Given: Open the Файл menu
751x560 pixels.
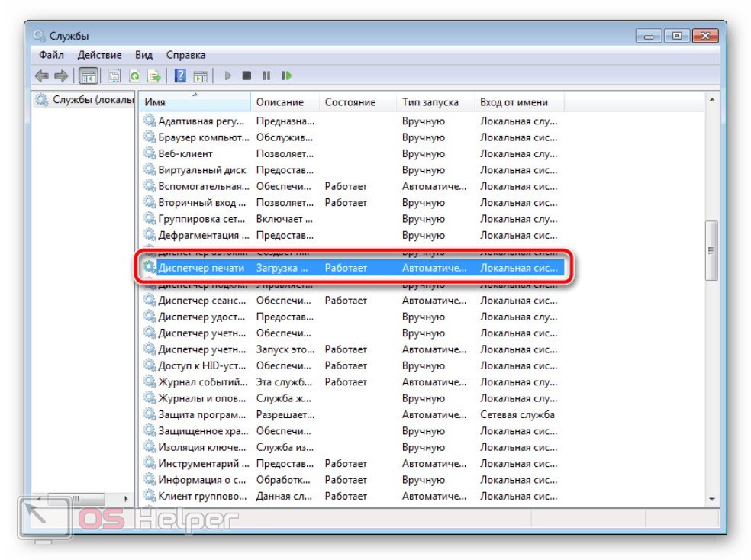Looking at the screenshot, I should (x=51, y=55).
